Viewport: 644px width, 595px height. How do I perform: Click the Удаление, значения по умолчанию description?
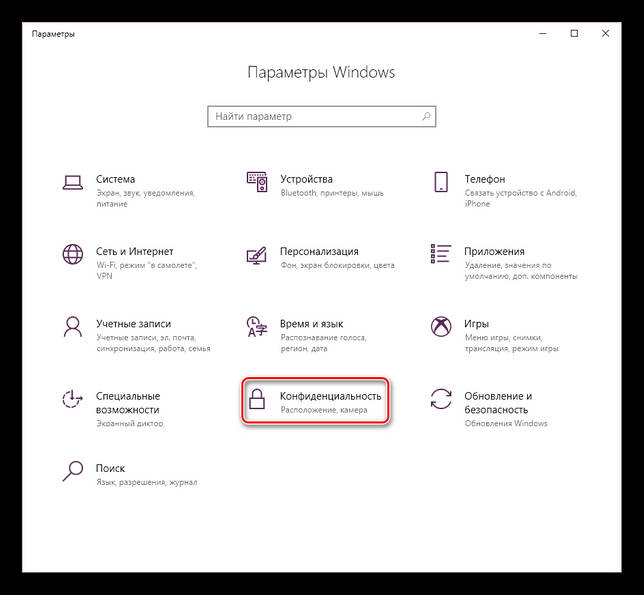pyautogui.click(x=521, y=271)
